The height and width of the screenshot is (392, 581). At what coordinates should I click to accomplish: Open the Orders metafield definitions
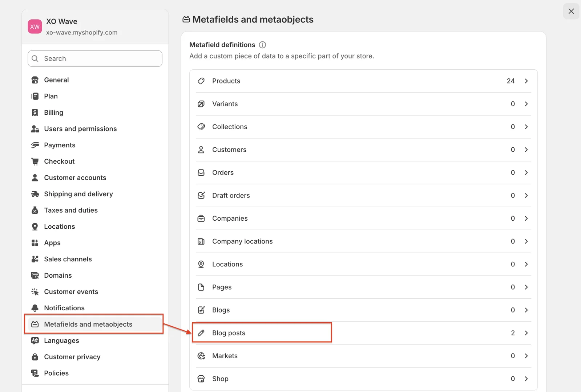(223, 172)
